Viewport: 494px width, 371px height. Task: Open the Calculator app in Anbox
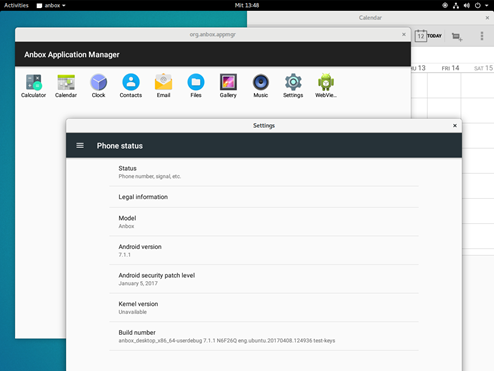(33, 86)
